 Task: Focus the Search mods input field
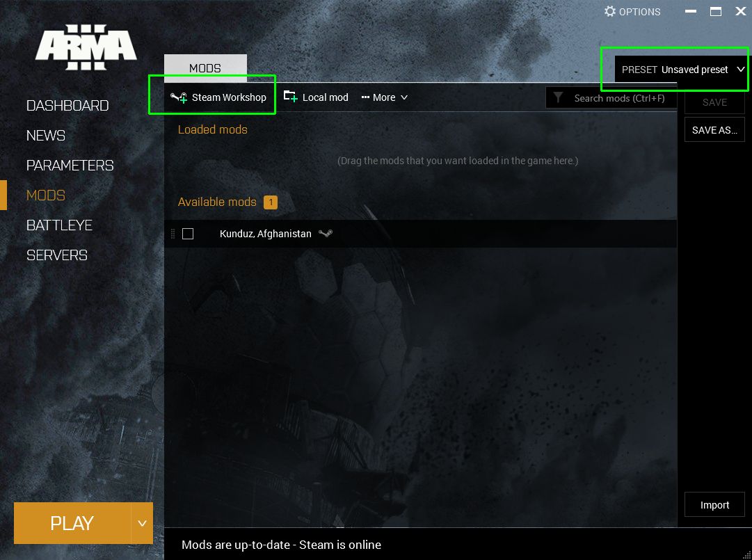(619, 98)
